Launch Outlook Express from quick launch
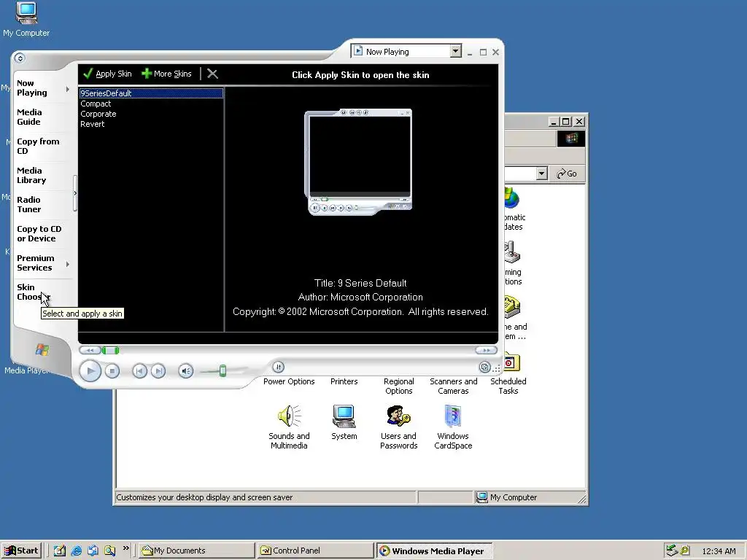This screenshot has height=560, width=747. click(93, 551)
